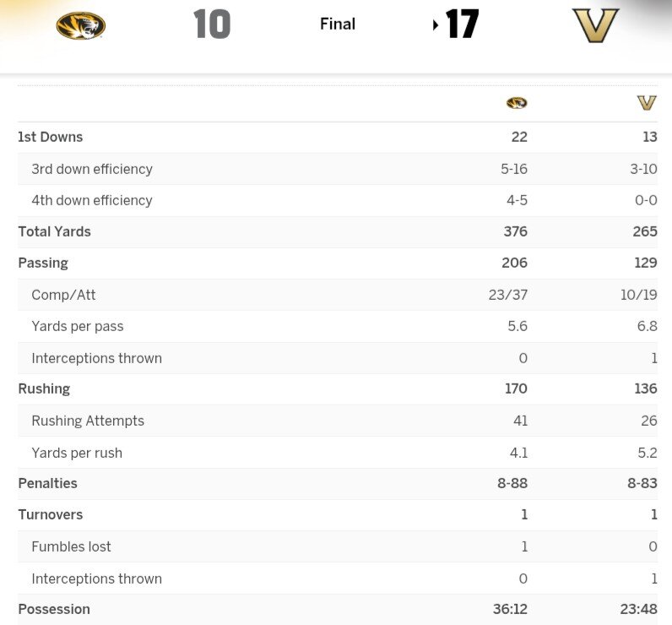Click the Rushing stat category label
Image resolution: width=672 pixels, height=625 pixels.
(x=44, y=389)
